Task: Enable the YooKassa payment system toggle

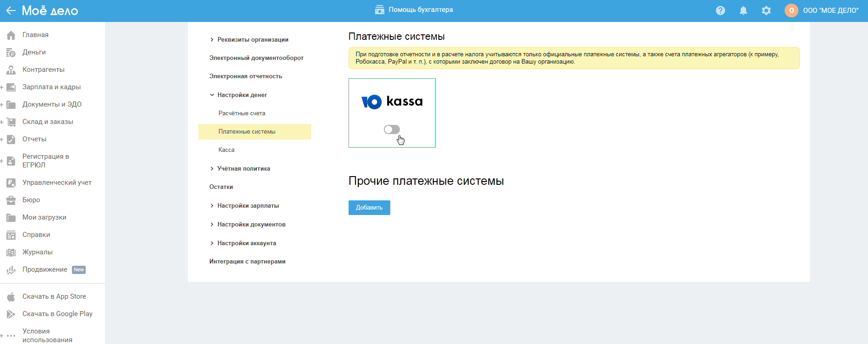Action: pyautogui.click(x=392, y=129)
